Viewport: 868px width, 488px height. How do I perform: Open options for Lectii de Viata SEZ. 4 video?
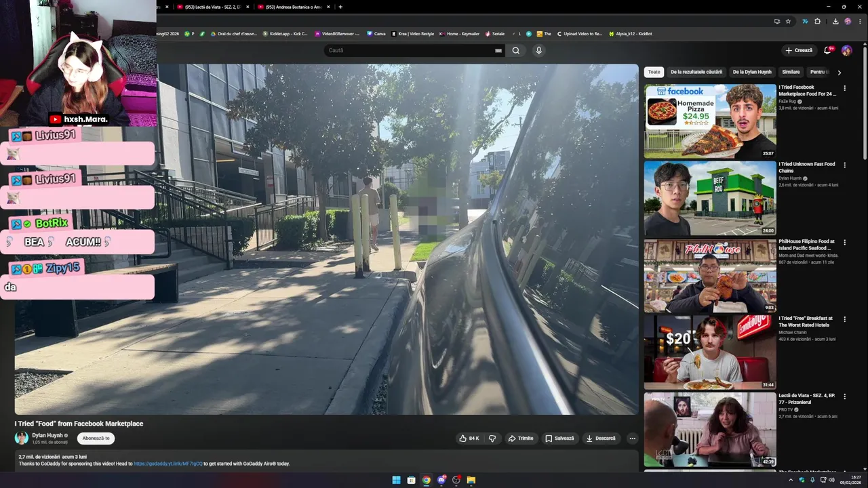click(844, 397)
